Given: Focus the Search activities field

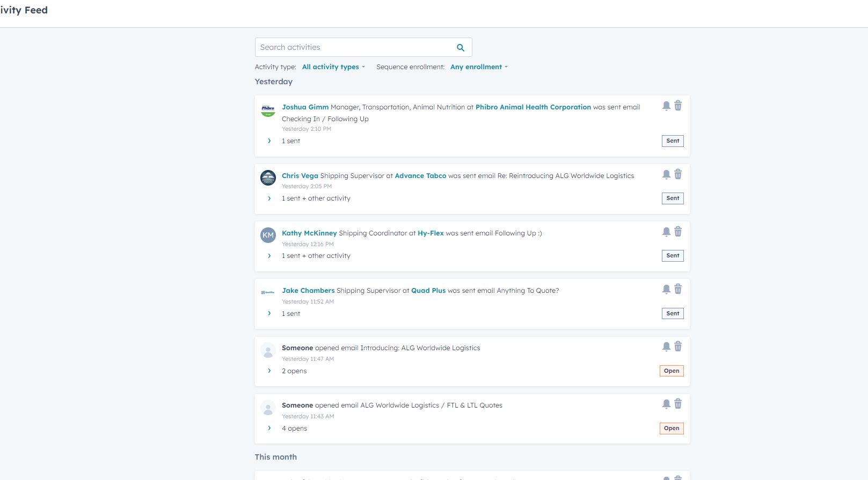Looking at the screenshot, I should tap(363, 47).
